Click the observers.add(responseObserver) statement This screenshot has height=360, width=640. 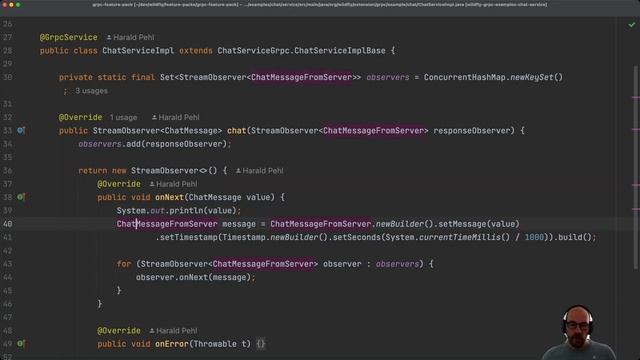155,144
